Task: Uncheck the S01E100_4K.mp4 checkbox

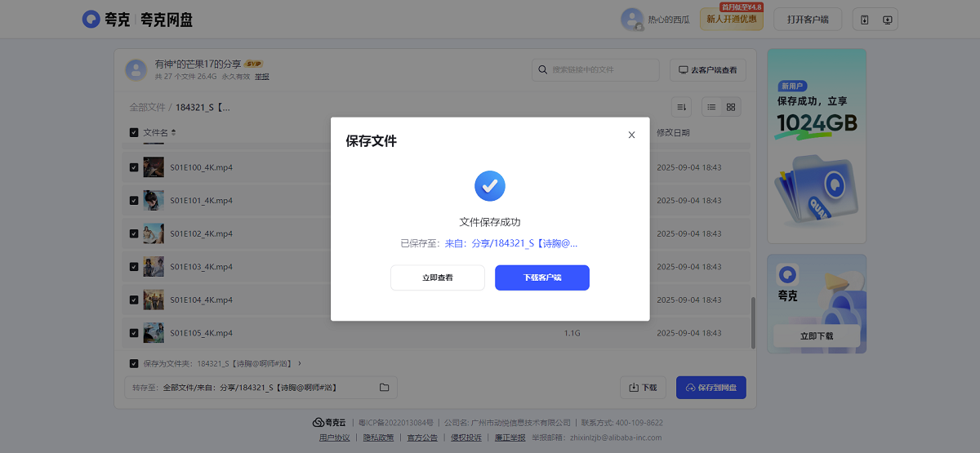Action: click(x=134, y=167)
